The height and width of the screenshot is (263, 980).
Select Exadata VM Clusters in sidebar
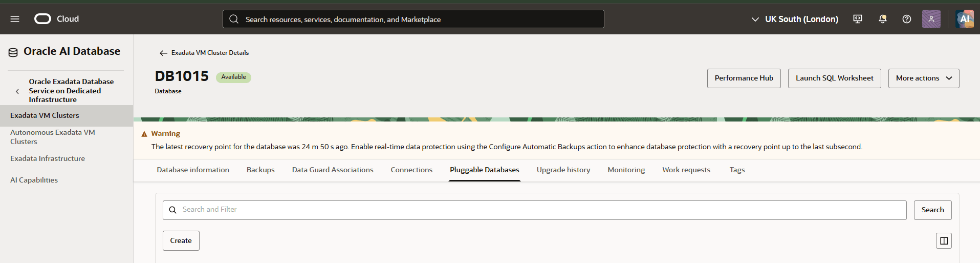click(x=67, y=116)
